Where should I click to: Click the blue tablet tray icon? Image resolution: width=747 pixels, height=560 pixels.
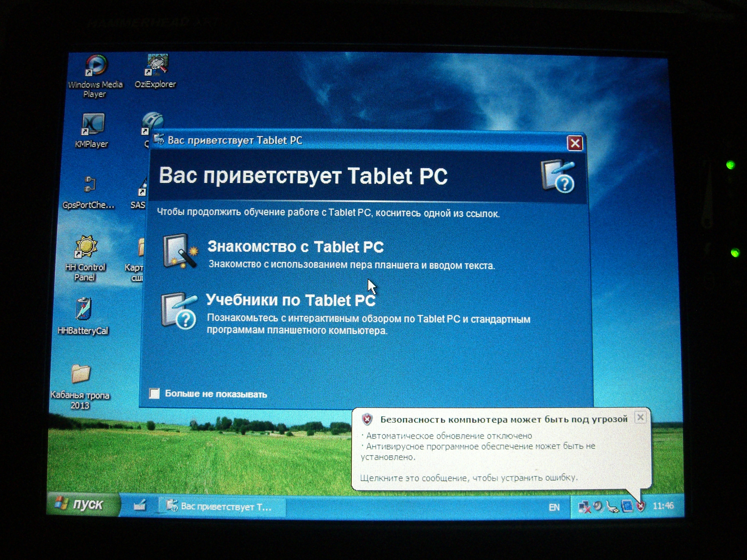(627, 506)
